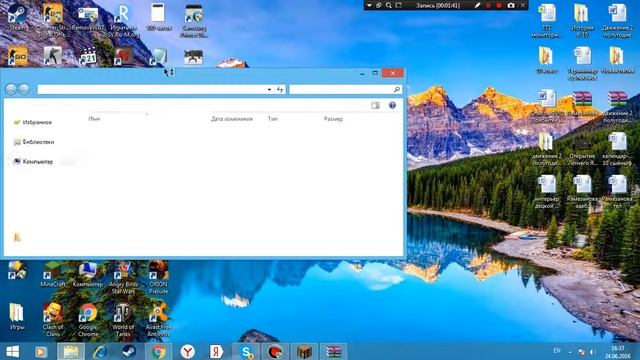Go back in the Explorer window
The image size is (640, 360).
(11, 89)
